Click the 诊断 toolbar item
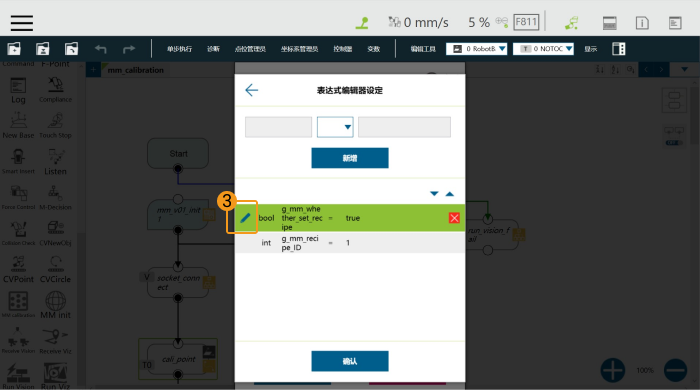This screenshot has width=700, height=390. point(213,49)
